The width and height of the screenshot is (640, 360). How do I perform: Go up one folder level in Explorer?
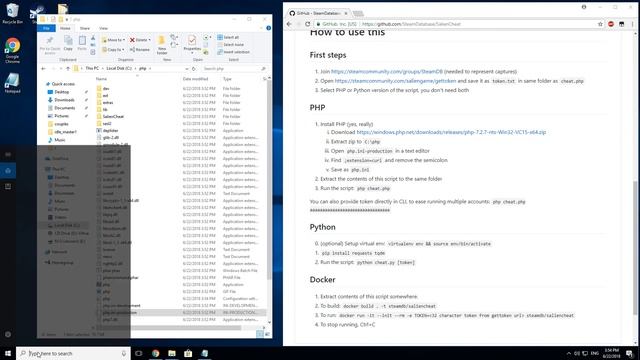(x=68, y=69)
